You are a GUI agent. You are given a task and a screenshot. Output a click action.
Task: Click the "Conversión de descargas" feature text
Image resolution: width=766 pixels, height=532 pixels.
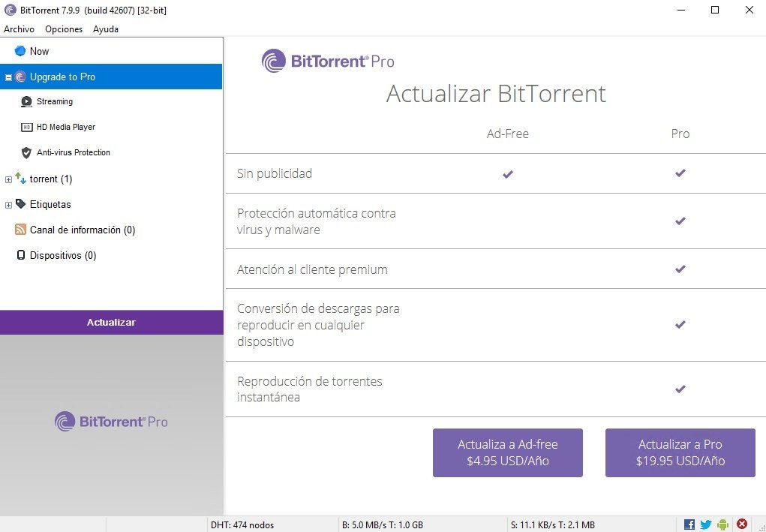click(318, 325)
